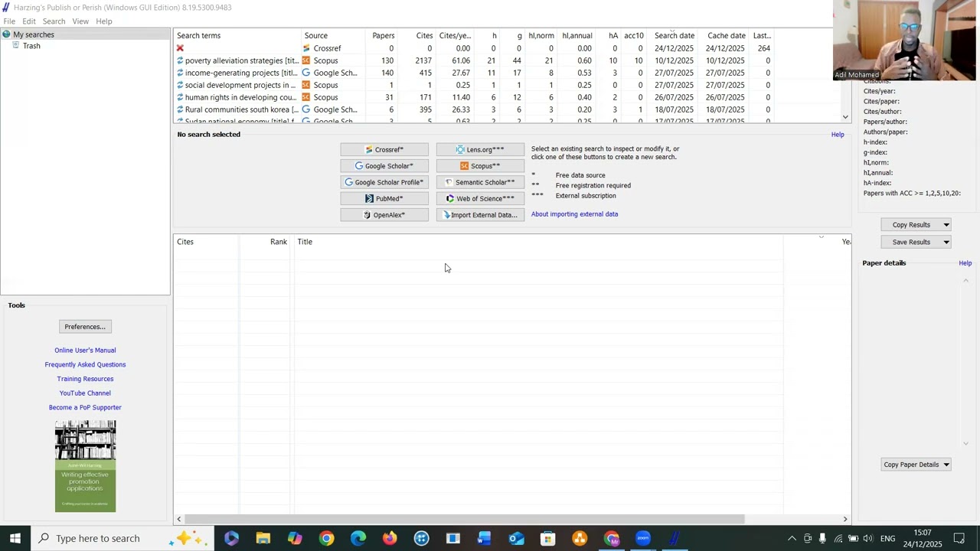This screenshot has width=980, height=551.
Task: Open the File menu
Action: (x=9, y=21)
